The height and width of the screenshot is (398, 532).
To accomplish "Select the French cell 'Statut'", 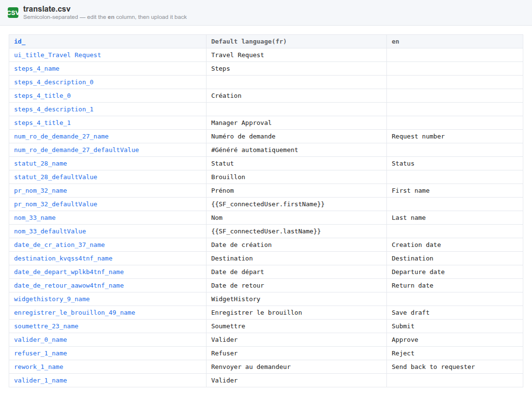I will coord(296,164).
